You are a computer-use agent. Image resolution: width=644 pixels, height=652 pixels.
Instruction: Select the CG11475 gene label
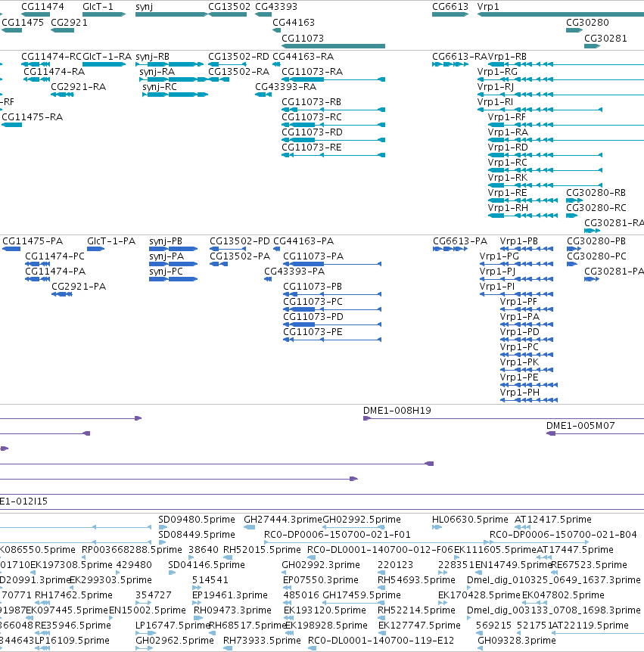pyautogui.click(x=23, y=23)
